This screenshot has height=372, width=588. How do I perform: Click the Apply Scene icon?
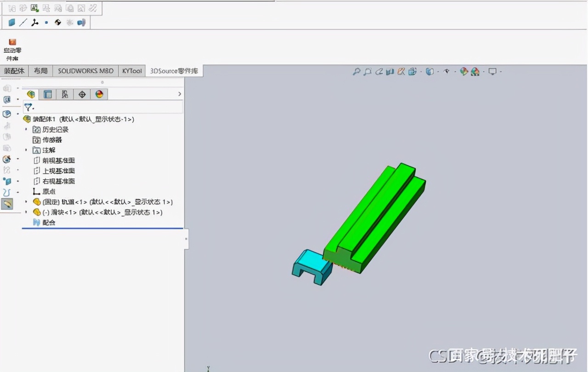tap(475, 72)
